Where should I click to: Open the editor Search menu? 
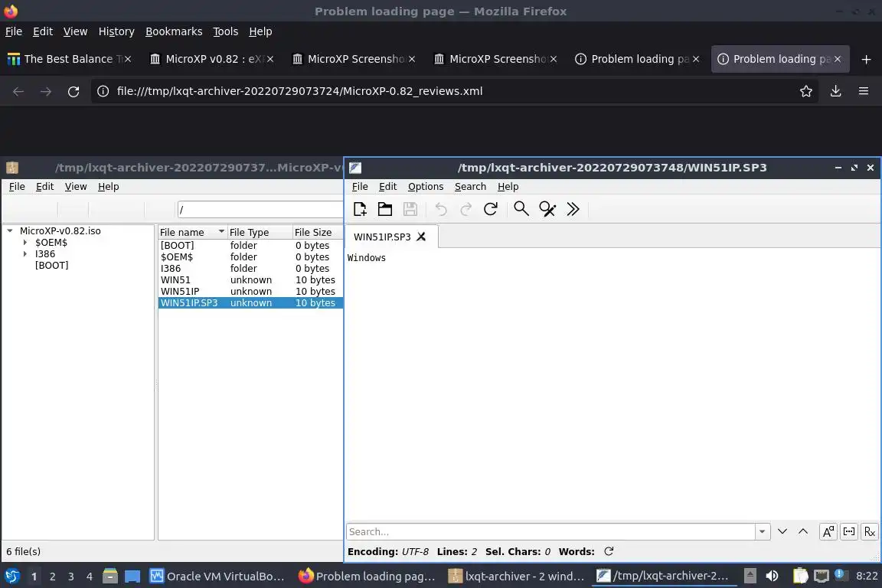coord(470,187)
